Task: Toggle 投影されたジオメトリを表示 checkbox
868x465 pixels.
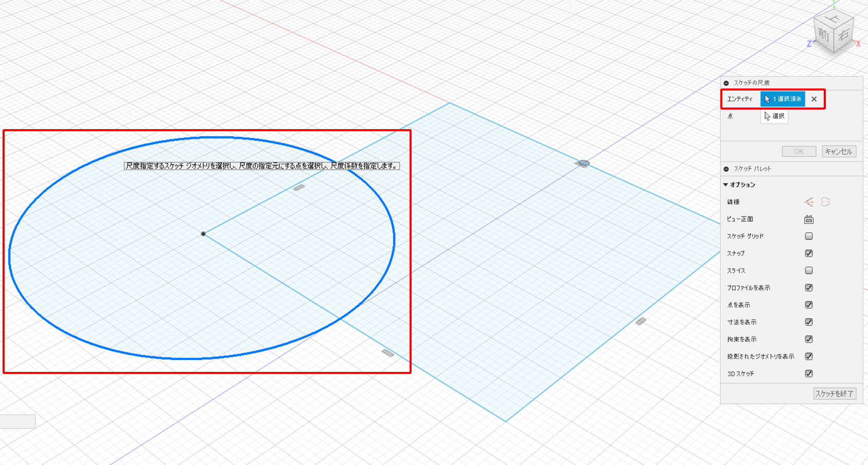Action: (809, 356)
